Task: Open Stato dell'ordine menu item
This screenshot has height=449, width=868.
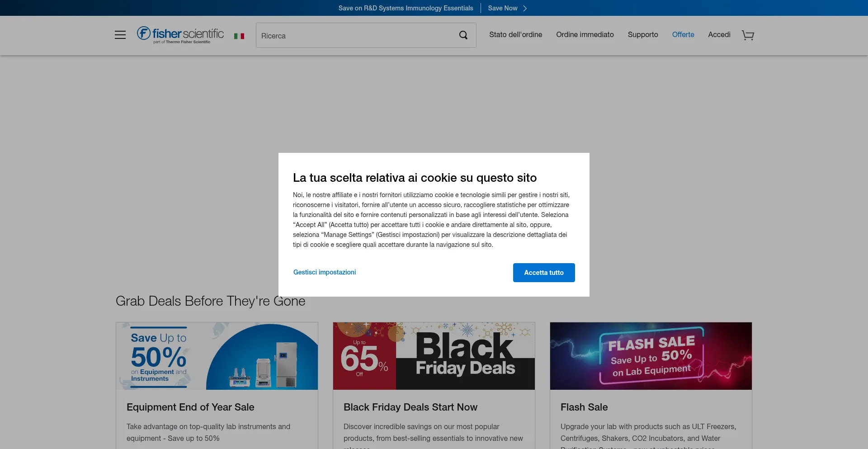Action: pyautogui.click(x=515, y=35)
